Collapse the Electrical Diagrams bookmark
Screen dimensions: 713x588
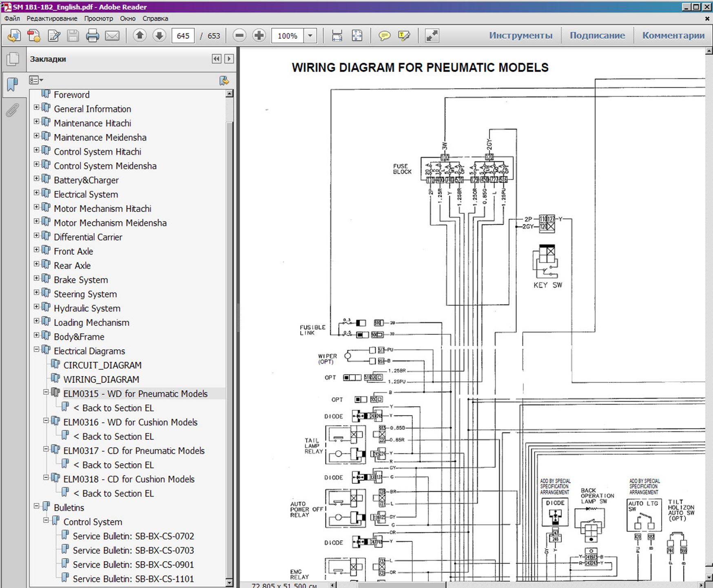[37, 349]
